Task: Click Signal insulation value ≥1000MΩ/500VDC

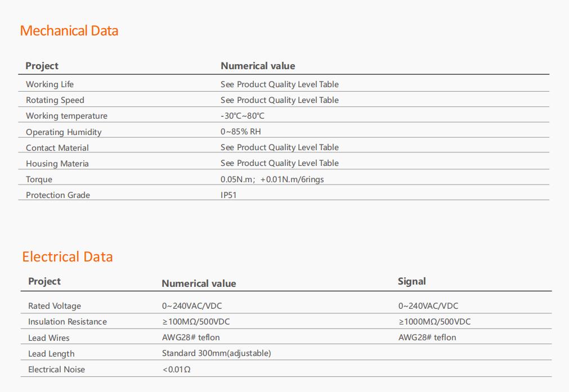Action: click(x=434, y=322)
